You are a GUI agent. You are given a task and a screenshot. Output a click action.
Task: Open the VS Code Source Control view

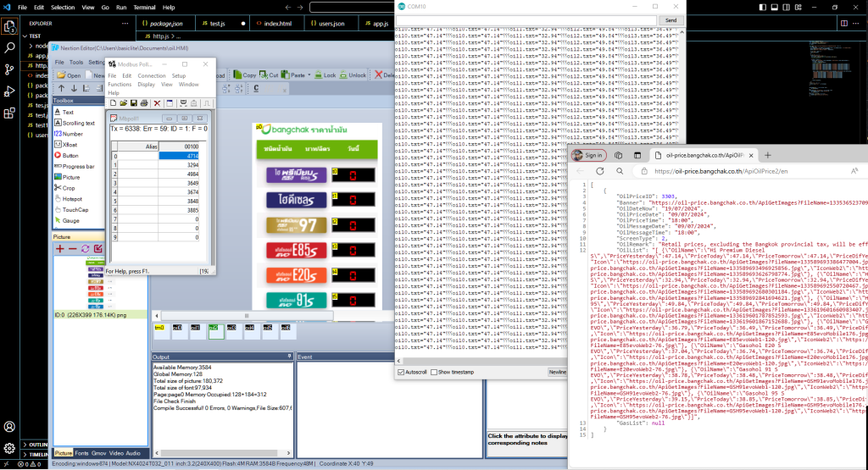[9, 69]
